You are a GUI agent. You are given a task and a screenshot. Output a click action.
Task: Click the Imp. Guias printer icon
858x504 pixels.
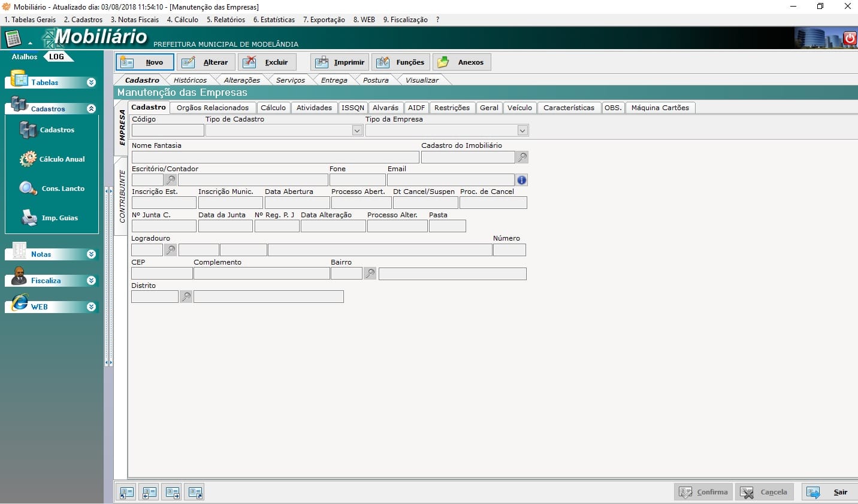coord(29,218)
